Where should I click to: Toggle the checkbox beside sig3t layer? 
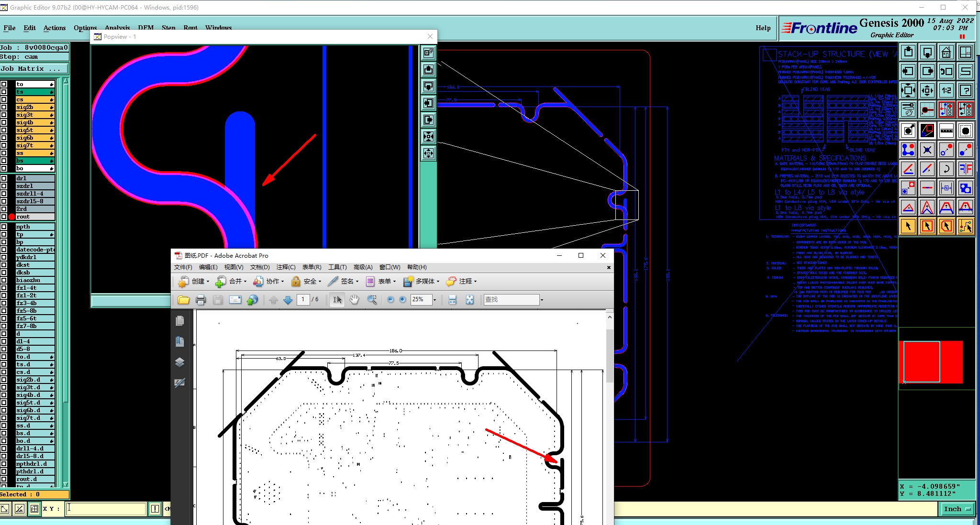4,115
